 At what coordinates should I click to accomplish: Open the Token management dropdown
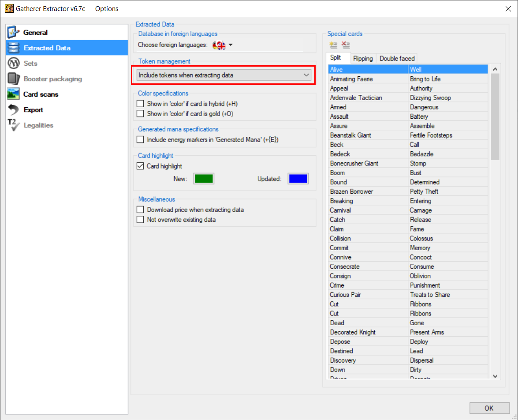(224, 75)
